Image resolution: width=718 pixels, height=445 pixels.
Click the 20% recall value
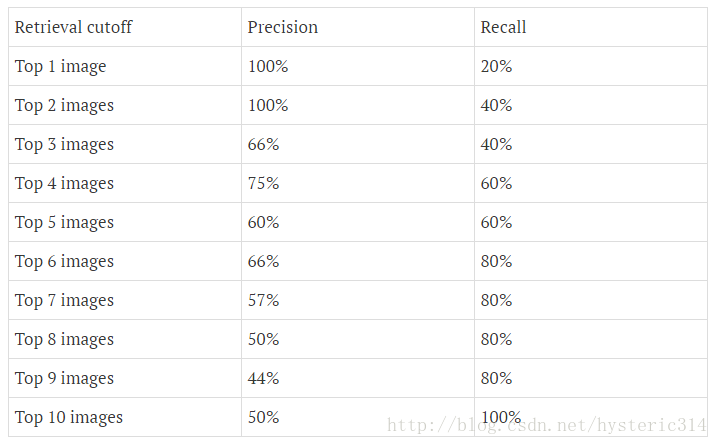(x=496, y=66)
